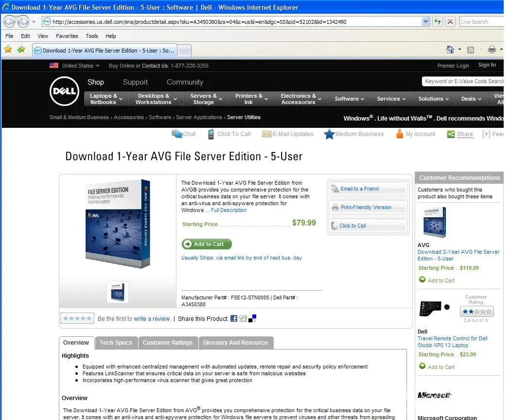Click the Home page icon

click(450, 50)
